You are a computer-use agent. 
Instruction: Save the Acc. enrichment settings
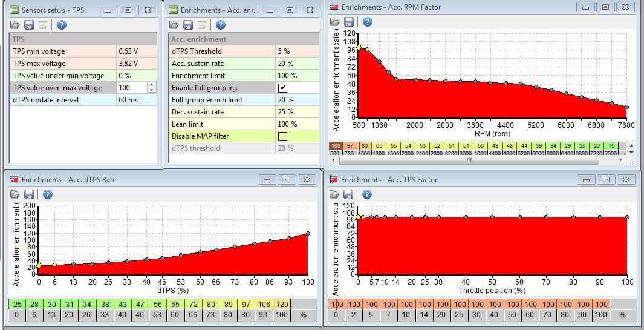187,25
